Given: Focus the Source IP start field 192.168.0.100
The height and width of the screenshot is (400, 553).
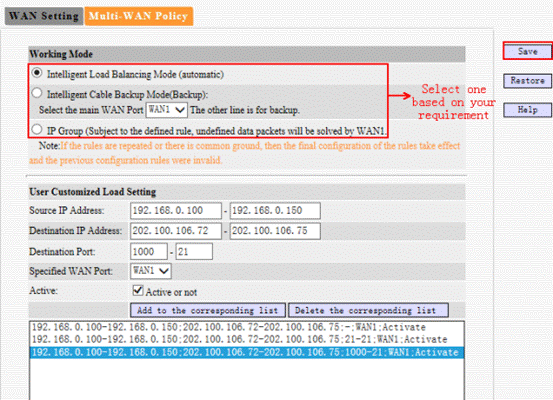Looking at the screenshot, I should [x=176, y=211].
